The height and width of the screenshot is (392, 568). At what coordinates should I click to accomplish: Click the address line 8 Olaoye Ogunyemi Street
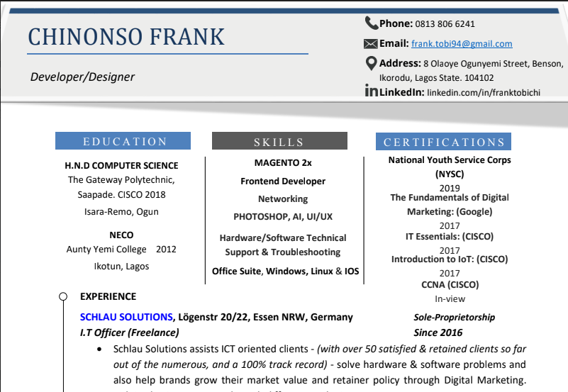pyautogui.click(x=477, y=64)
